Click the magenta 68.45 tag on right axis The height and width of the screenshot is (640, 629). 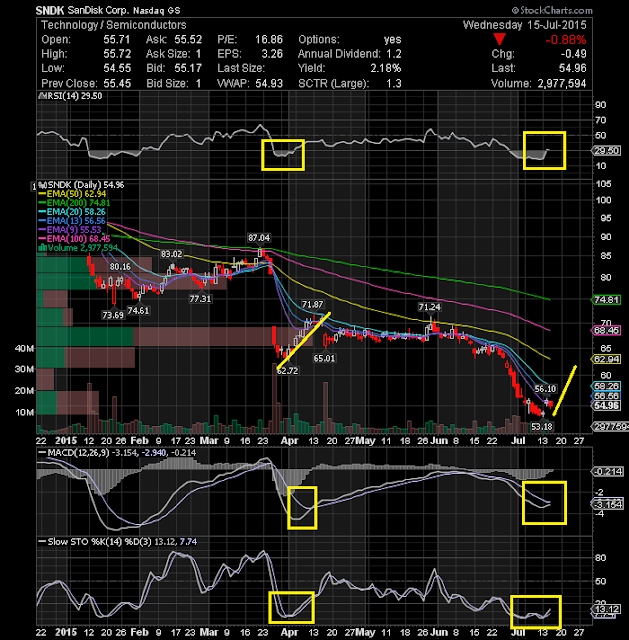(607, 330)
